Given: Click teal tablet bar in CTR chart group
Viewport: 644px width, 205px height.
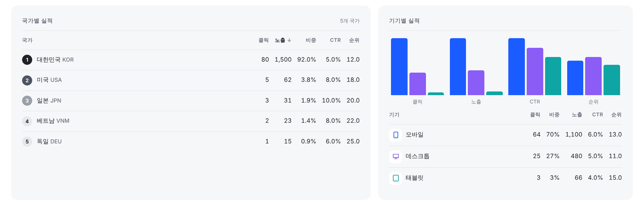Looking at the screenshot, I should 553,76.
